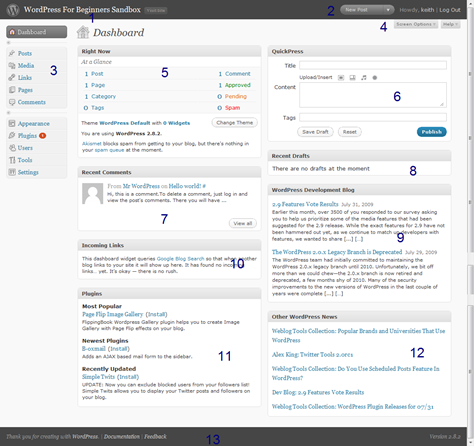474x446 pixels.
Task: Open the Log Out link
Action: tap(450, 10)
